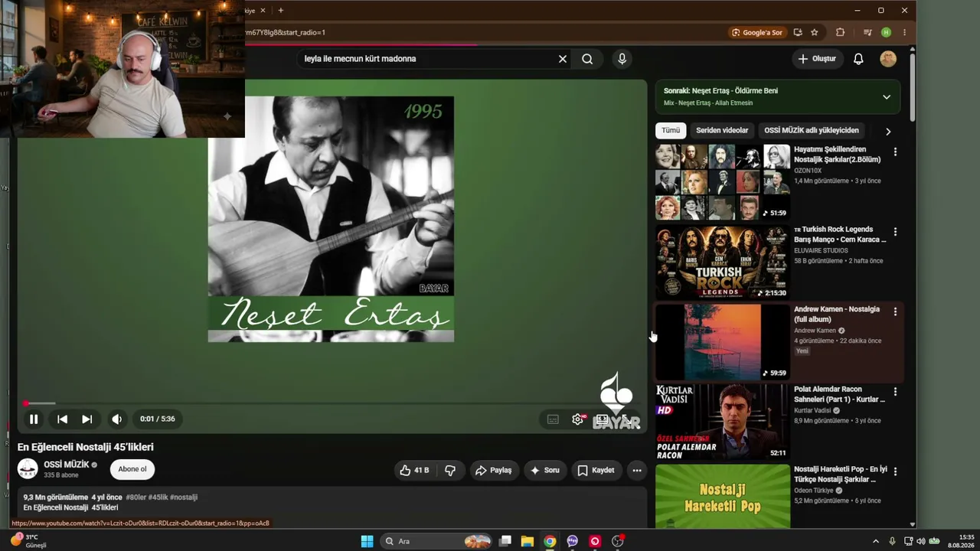Show more filter chips with right arrow
The image size is (980, 551).
(x=888, y=132)
